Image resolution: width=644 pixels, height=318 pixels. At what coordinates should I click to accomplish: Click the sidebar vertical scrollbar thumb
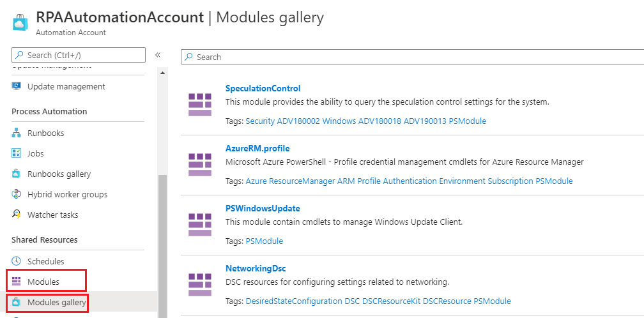162,243
